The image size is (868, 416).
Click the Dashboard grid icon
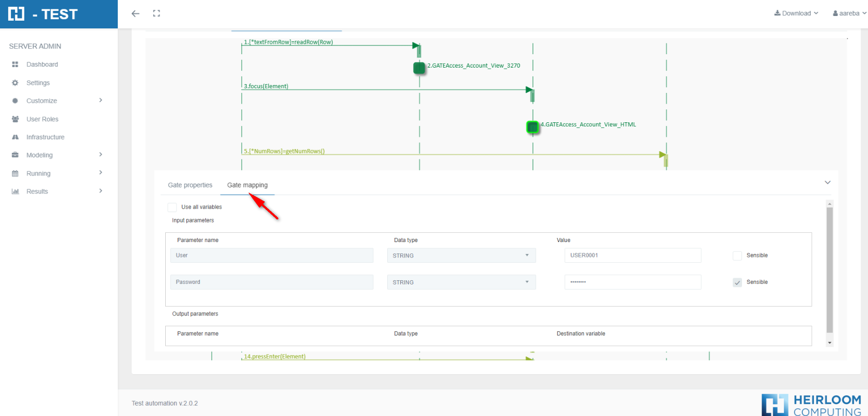pyautogui.click(x=15, y=65)
